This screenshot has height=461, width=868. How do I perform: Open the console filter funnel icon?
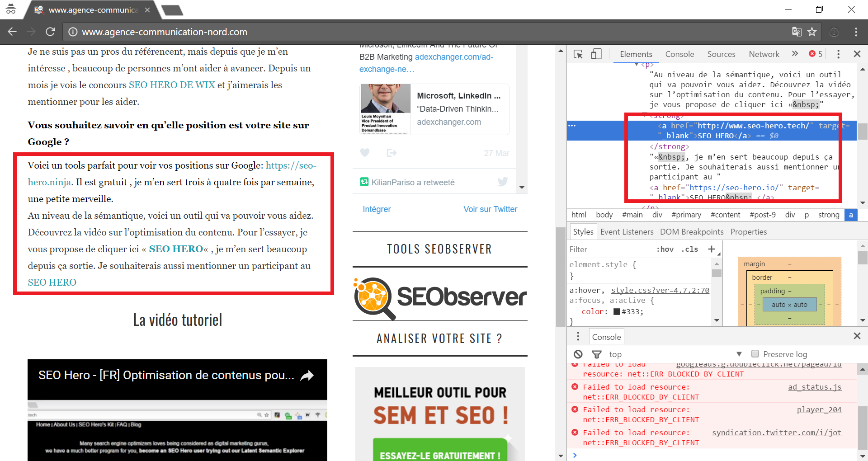tap(597, 354)
